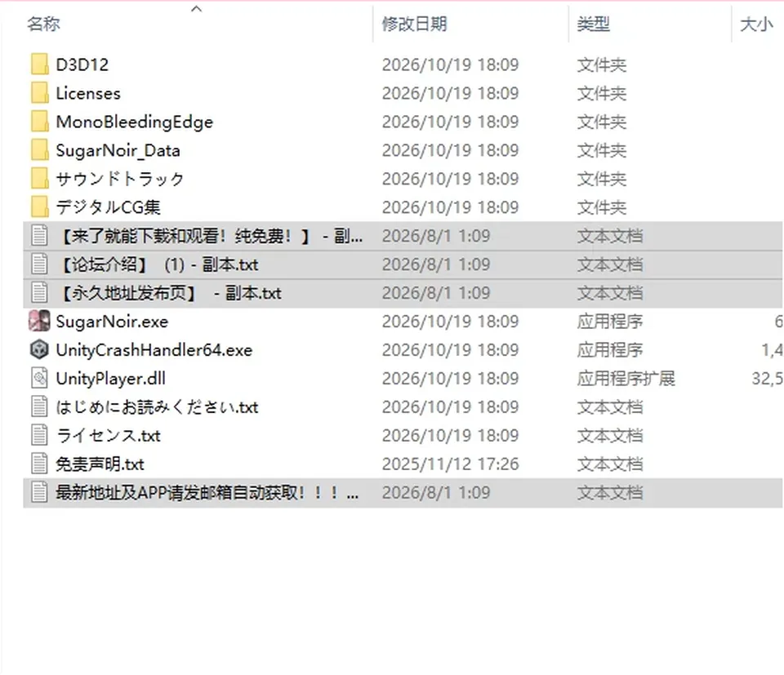Screen dimensions: 784x675
Task: Select the MonoBleedingEdge folder icon
Action: (39, 122)
